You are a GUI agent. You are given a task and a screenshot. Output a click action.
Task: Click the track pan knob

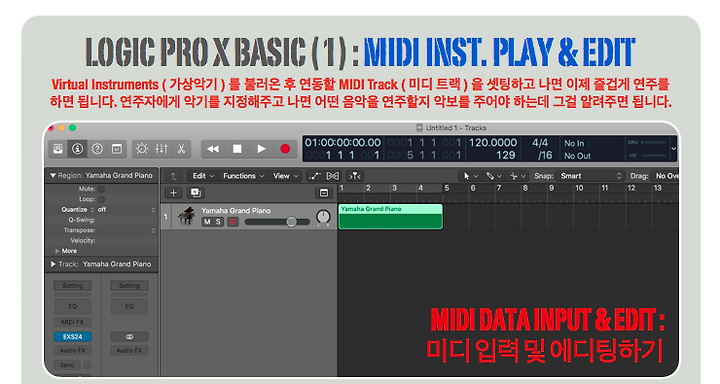tap(323, 217)
